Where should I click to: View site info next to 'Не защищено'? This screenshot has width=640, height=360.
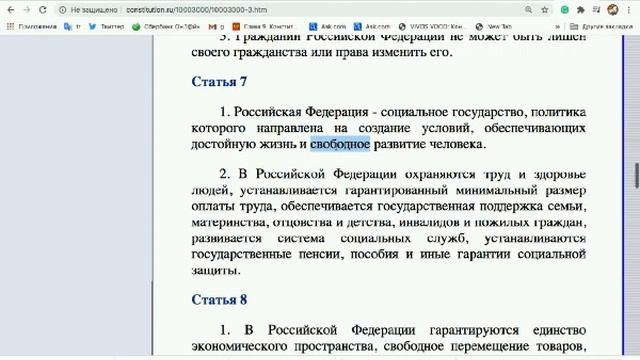(x=62, y=10)
